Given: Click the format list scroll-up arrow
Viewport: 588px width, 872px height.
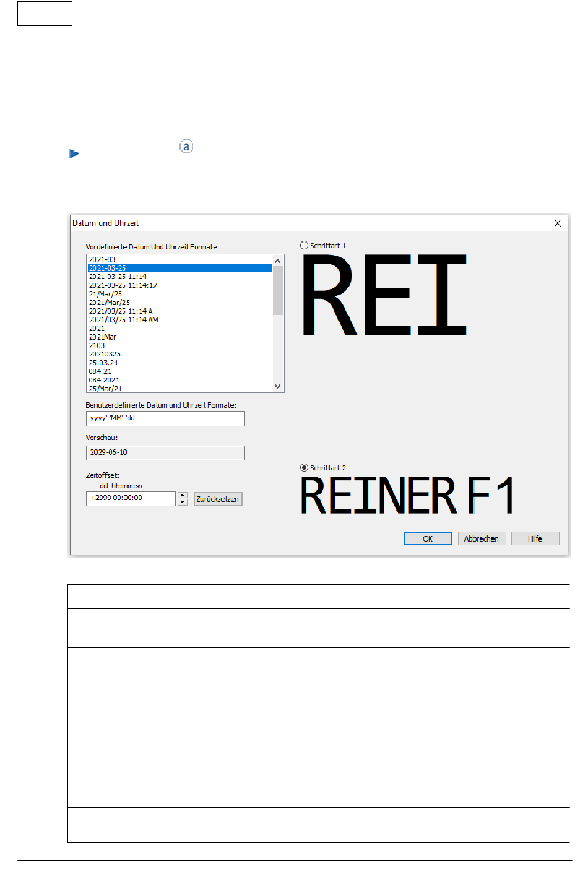Looking at the screenshot, I should click(277, 261).
